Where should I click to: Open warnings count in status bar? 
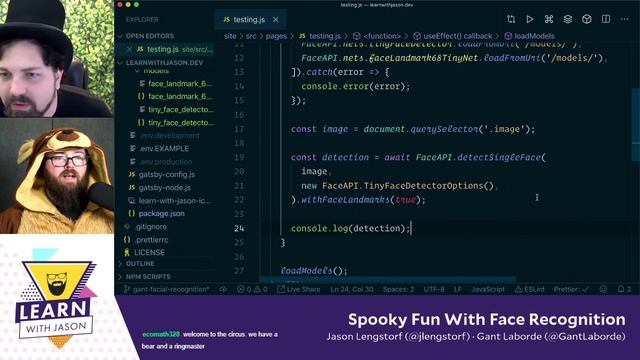(x=261, y=289)
